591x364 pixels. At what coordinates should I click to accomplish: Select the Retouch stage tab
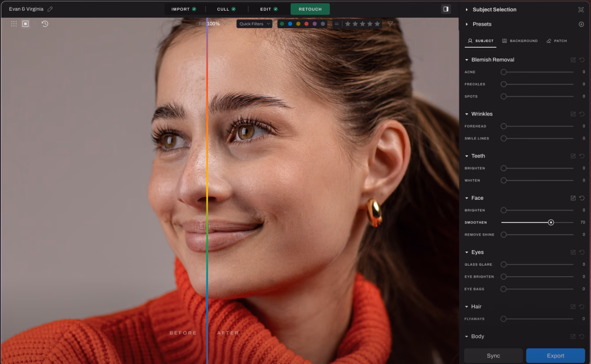pos(310,9)
